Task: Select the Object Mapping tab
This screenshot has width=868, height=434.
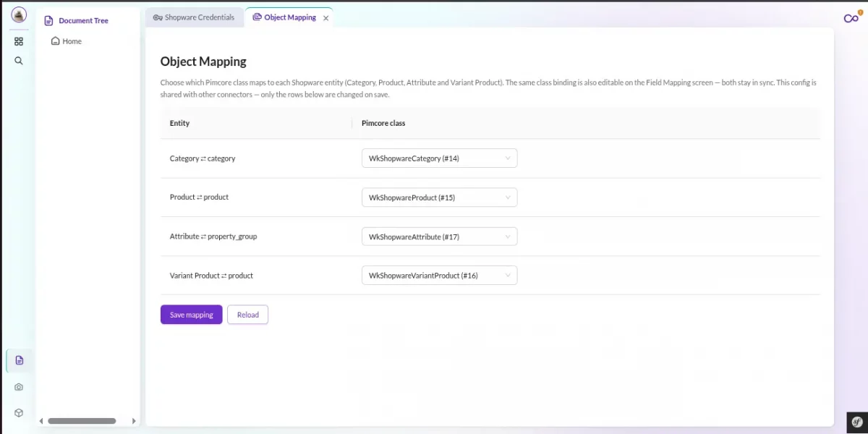Action: [289, 17]
